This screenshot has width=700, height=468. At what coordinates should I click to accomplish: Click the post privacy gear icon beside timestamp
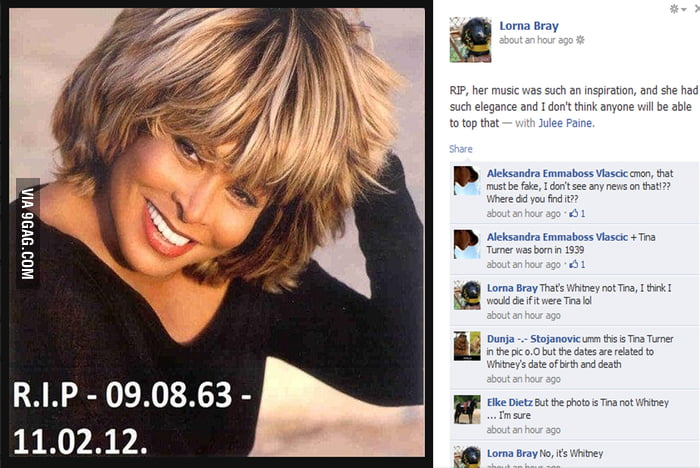click(580, 40)
